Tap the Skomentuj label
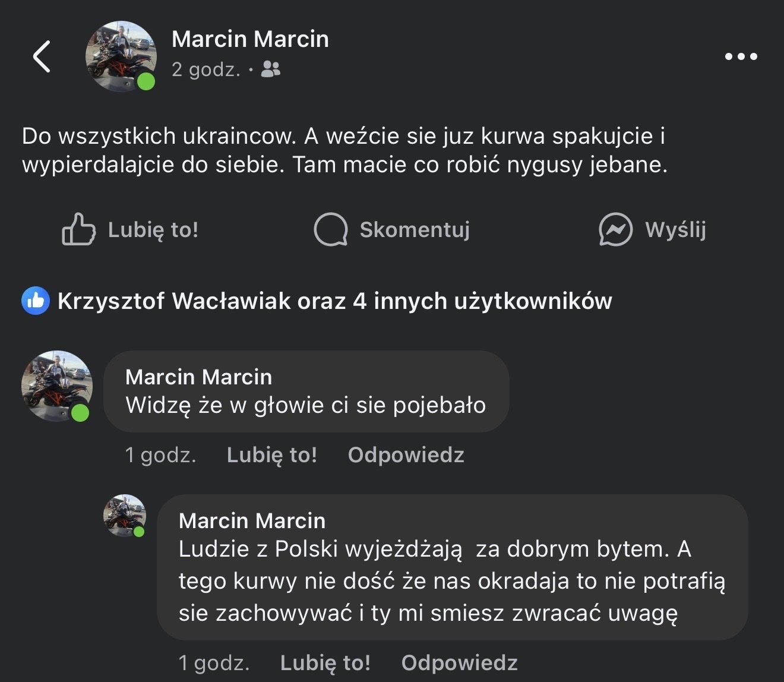The height and width of the screenshot is (682, 784). (x=415, y=229)
